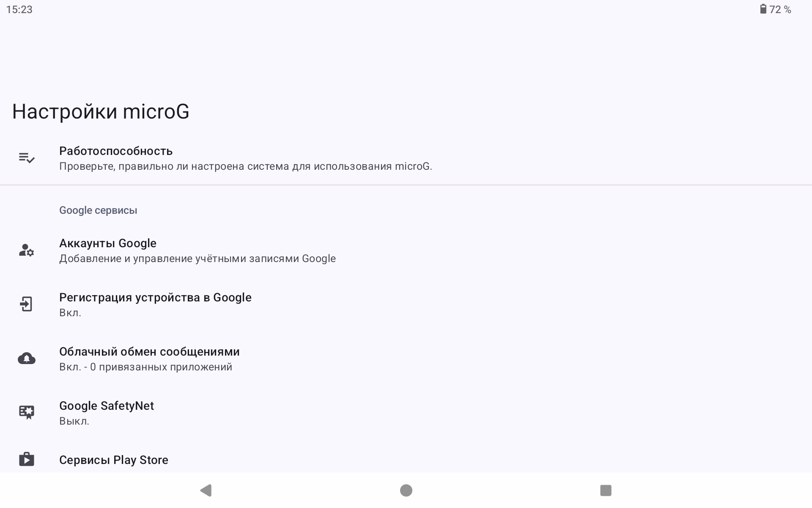Open Сервисы Play Store entry
The width and height of the screenshot is (812, 508).
point(114,460)
